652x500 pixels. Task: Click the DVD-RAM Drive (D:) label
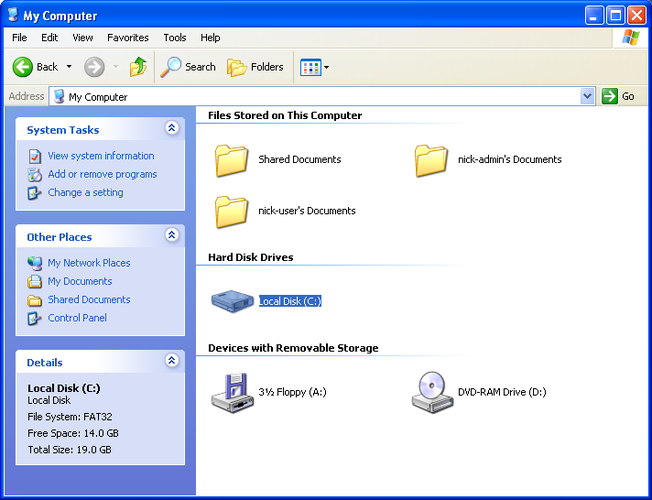coord(502,392)
